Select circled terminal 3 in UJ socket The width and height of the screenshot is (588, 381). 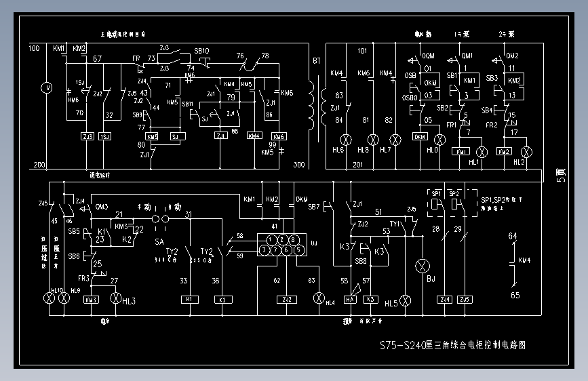pos(264,250)
